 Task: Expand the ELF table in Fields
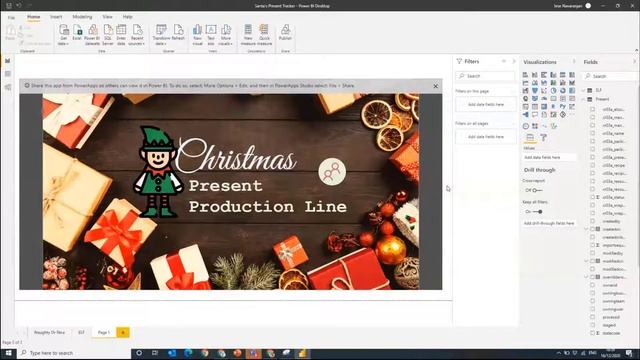[584, 90]
